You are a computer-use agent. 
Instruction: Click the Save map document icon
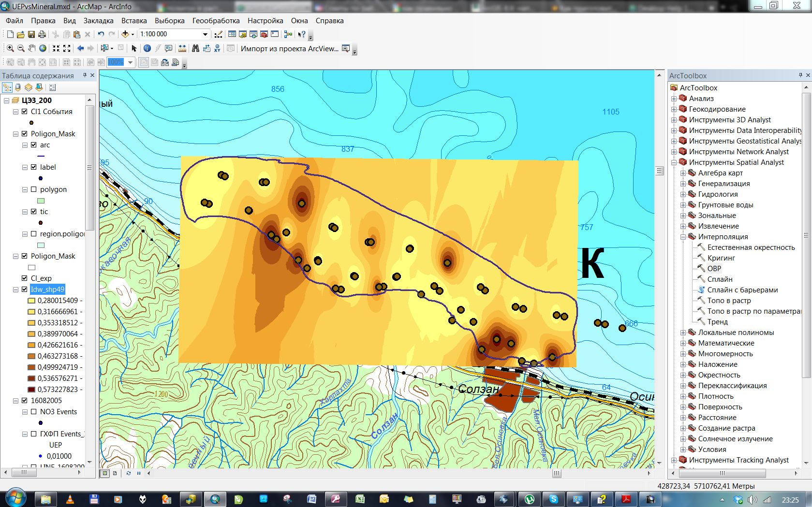coord(31,34)
